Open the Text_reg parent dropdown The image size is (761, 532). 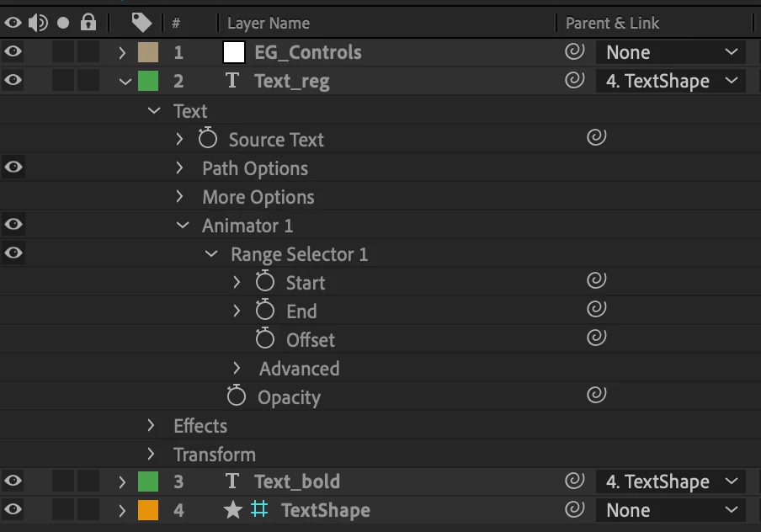[670, 81]
